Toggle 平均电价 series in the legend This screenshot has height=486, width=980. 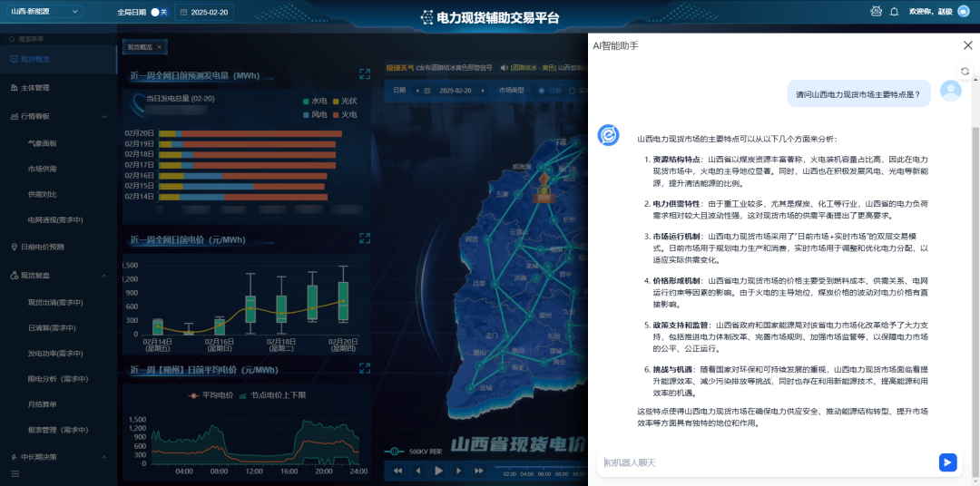(211, 395)
